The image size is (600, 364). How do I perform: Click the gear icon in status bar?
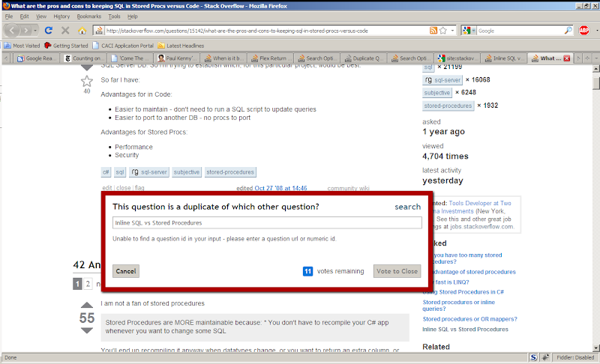point(545,357)
